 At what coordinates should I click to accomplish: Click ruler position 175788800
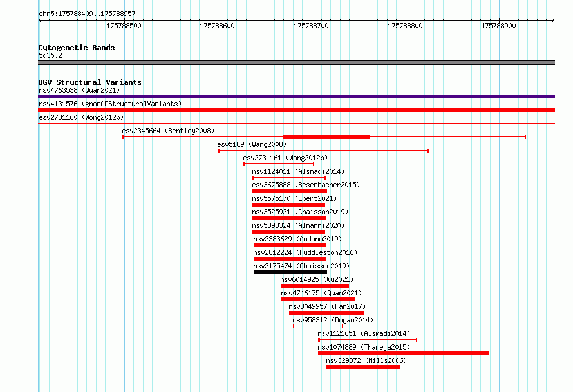pyautogui.click(x=405, y=26)
